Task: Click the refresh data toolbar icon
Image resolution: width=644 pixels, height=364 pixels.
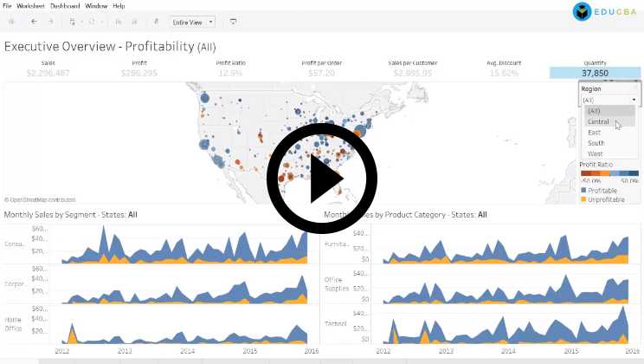Action: pyautogui.click(x=93, y=21)
